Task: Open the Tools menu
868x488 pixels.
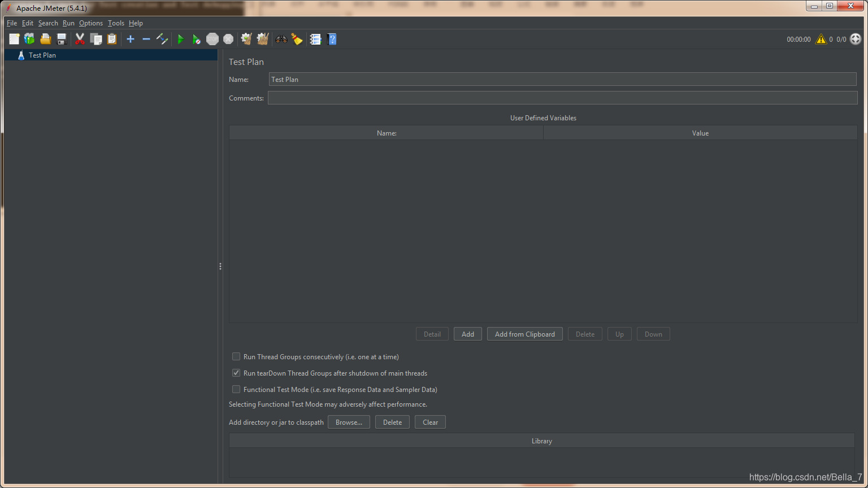Action: click(x=116, y=23)
